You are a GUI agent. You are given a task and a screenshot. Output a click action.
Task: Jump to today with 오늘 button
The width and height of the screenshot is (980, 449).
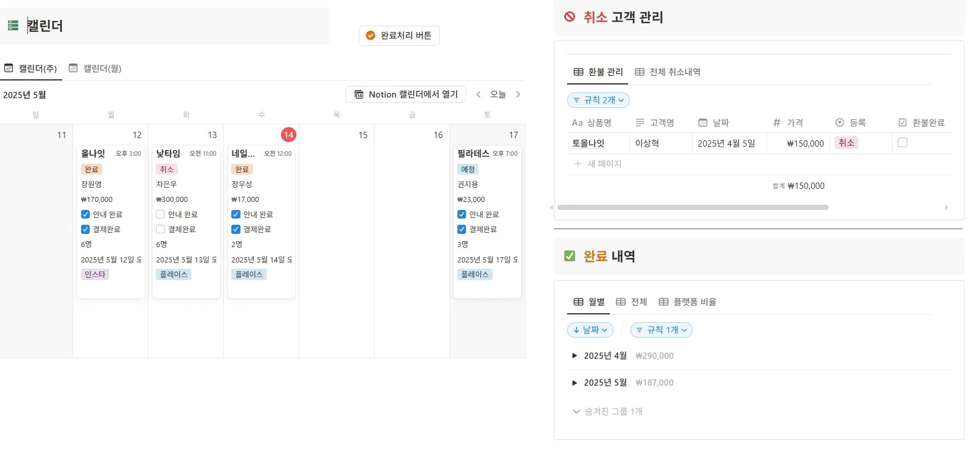pos(498,95)
